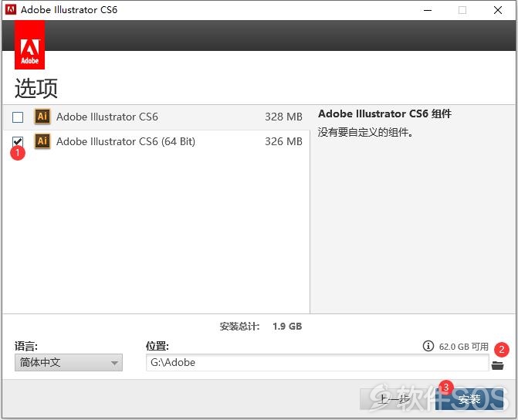Click the 326 MB size value

283,141
